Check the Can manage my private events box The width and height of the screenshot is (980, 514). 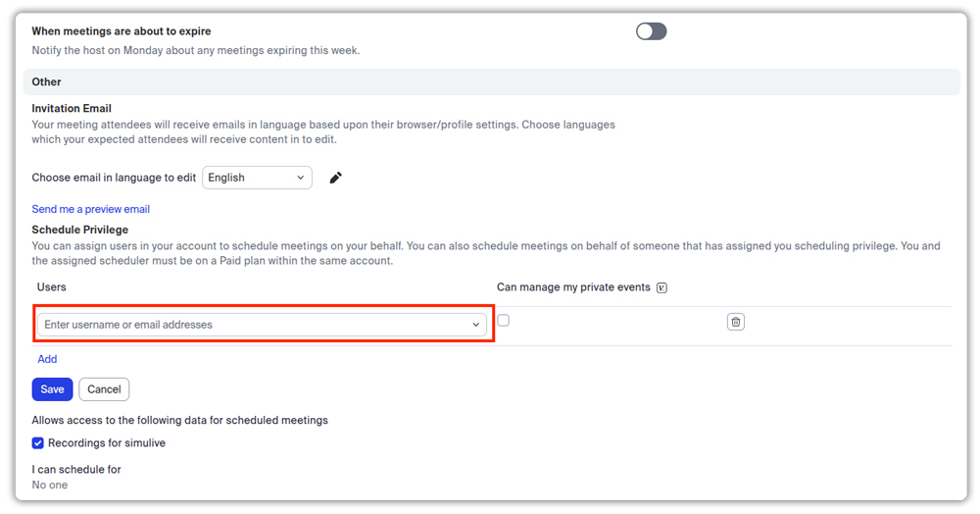(x=504, y=321)
